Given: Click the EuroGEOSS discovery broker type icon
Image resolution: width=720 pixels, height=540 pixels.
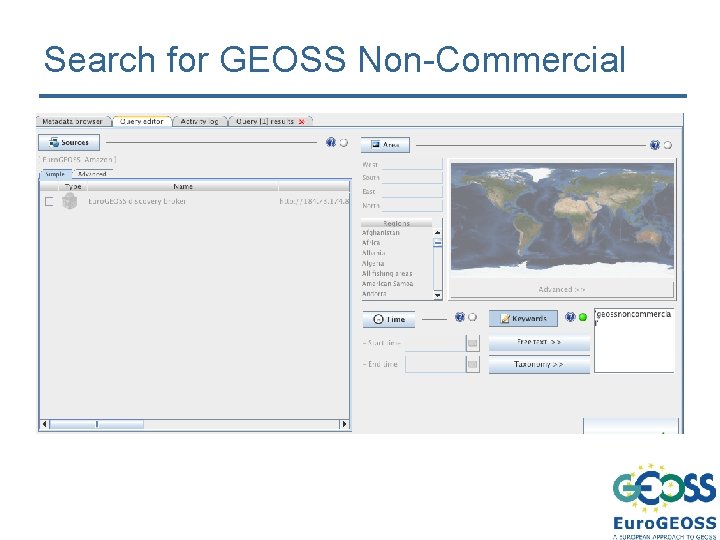Looking at the screenshot, I should point(69,201).
